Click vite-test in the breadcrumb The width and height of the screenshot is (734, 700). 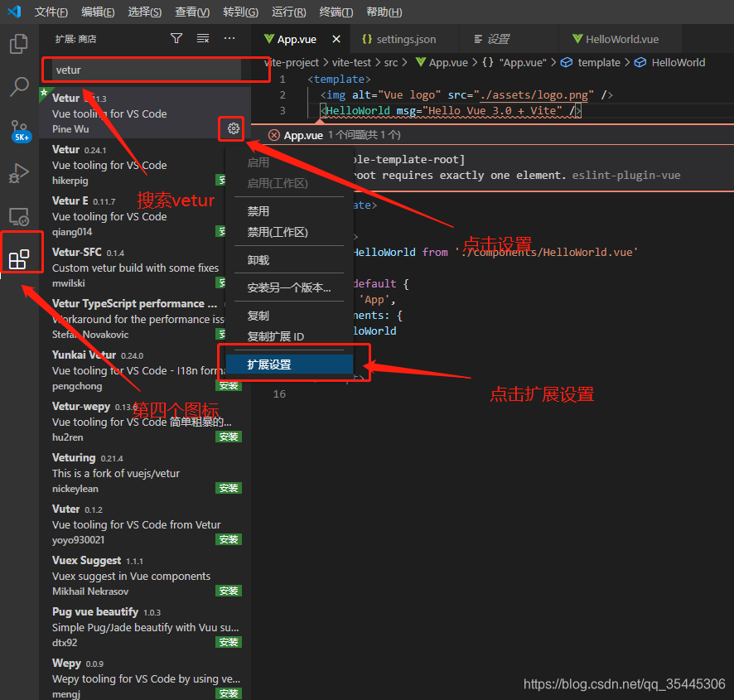351,63
